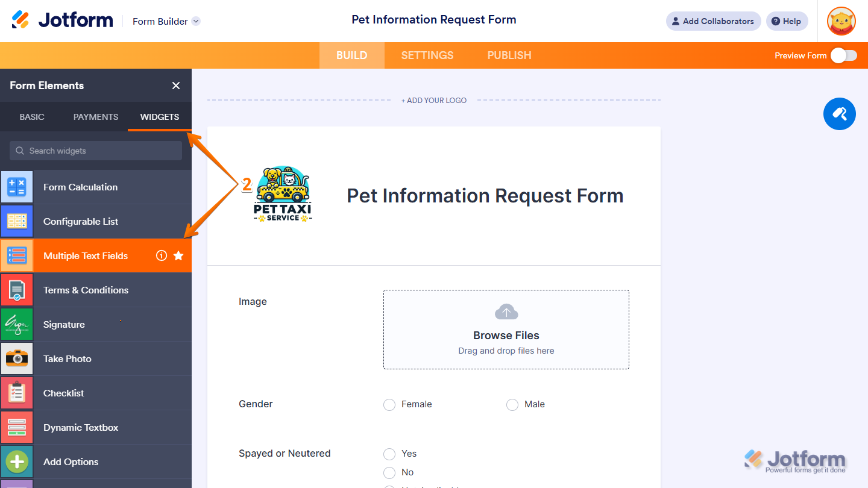Open the Payments elements tab
Image resolution: width=868 pixels, height=488 pixels.
pos(96,117)
